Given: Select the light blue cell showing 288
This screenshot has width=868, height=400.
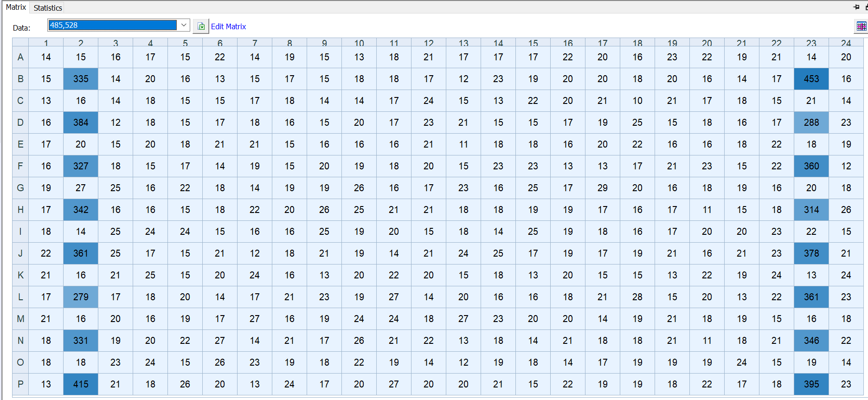Looking at the screenshot, I should 811,123.
